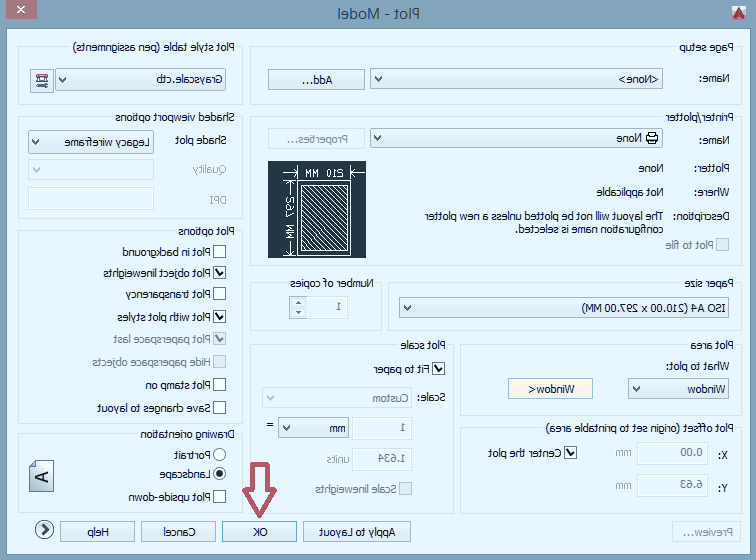Open the Printer/plotter Name dropdown
Viewport: 756px width, 560px height.
pyautogui.click(x=380, y=139)
